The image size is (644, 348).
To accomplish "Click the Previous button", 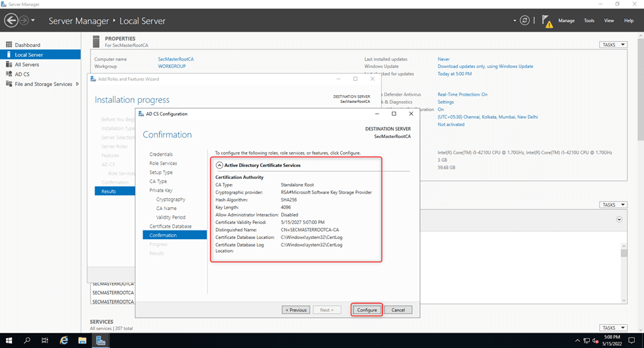I will (296, 310).
